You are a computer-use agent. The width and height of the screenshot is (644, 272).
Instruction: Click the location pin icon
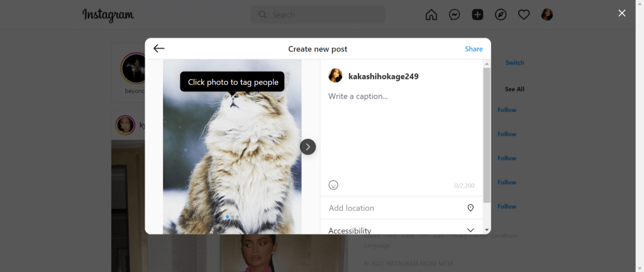pos(470,208)
